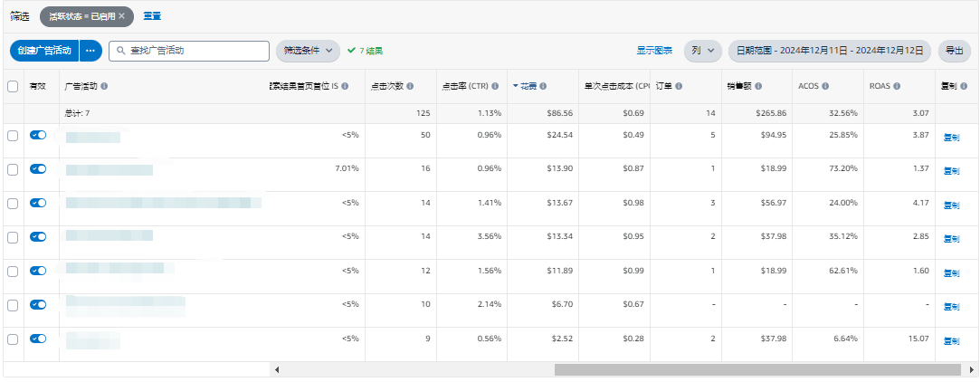Disable the campaign toggle in the $24.54 row
This screenshot has width=980, height=382.
(38, 135)
